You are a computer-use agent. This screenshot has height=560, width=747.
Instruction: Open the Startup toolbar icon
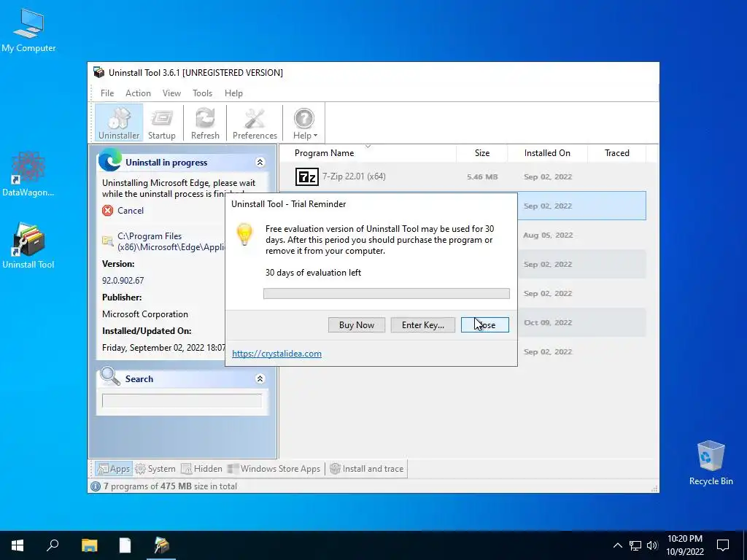[161, 123]
